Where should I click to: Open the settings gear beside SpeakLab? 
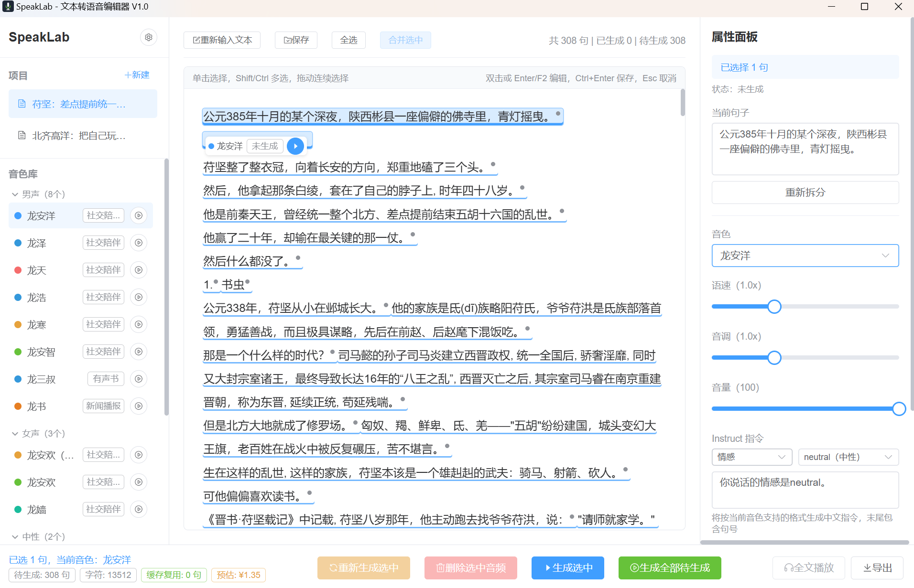click(x=149, y=37)
